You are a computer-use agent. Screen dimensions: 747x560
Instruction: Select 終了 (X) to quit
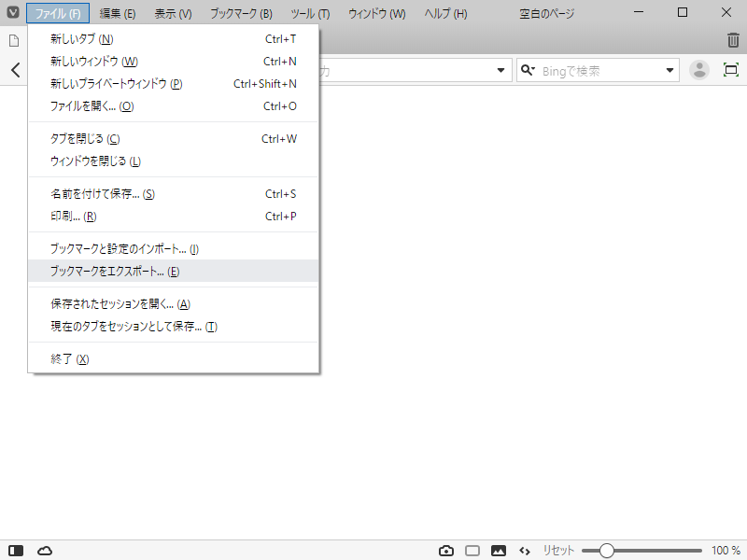[174, 358]
